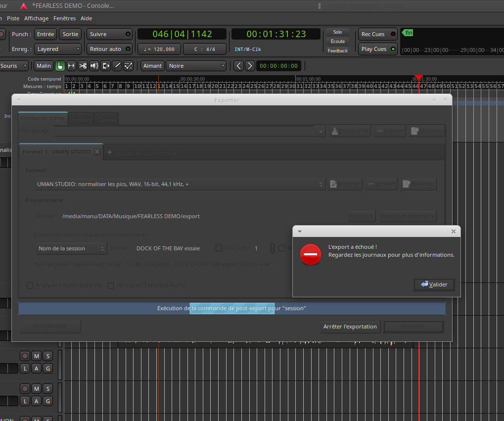This screenshot has height=421, width=504.
Task: Expand the Noire grid dropdown
Action: 196,66
